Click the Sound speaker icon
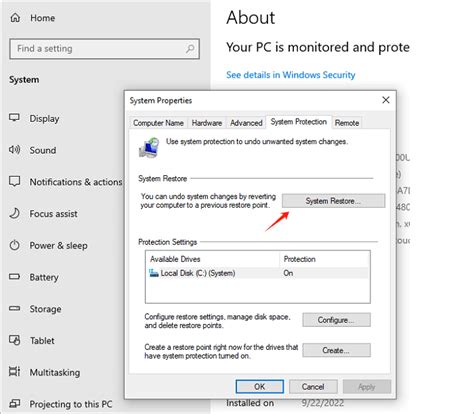474x414 pixels. 14,149
